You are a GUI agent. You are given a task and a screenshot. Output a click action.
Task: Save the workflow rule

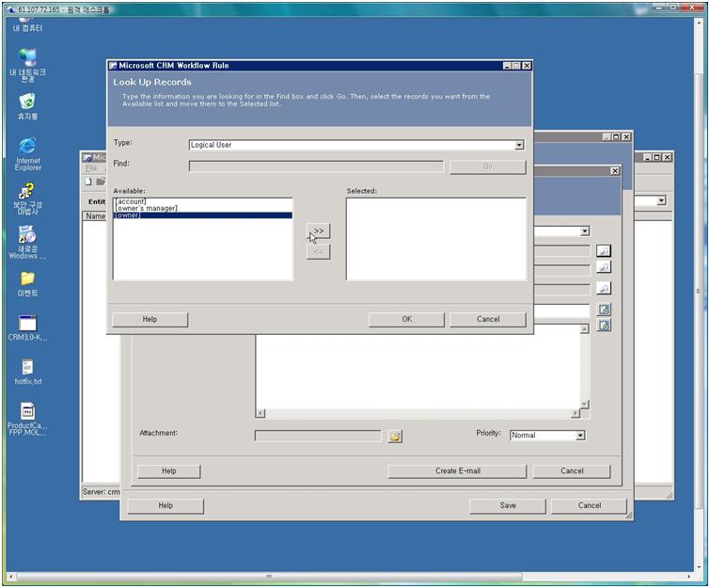coord(508,505)
